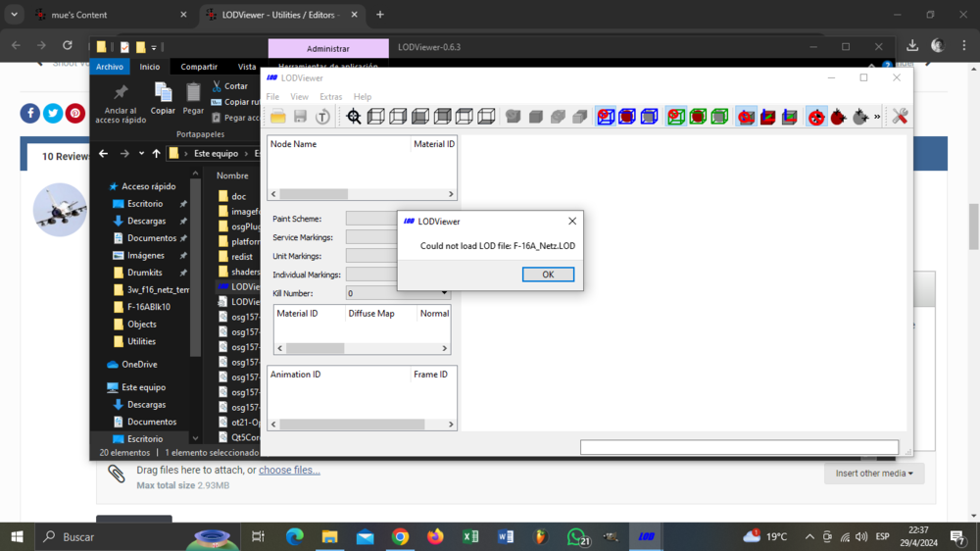
Task: Toggle the blue box with gray cube icon
Action: pyautogui.click(x=650, y=117)
